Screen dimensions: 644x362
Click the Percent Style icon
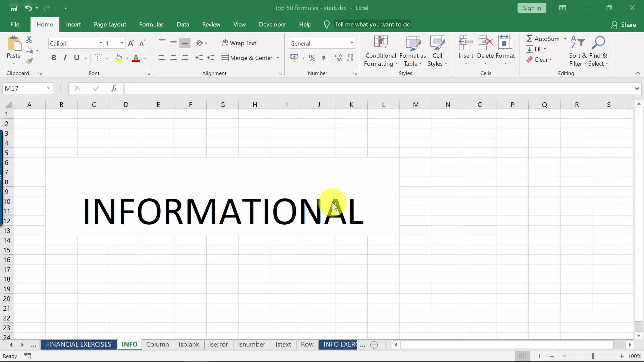point(312,58)
